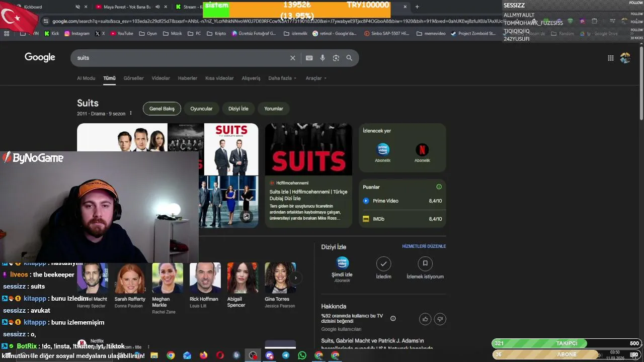This screenshot has width=644, height=362.
Task: Open Gina Torres cast photo
Action: pyautogui.click(x=280, y=278)
